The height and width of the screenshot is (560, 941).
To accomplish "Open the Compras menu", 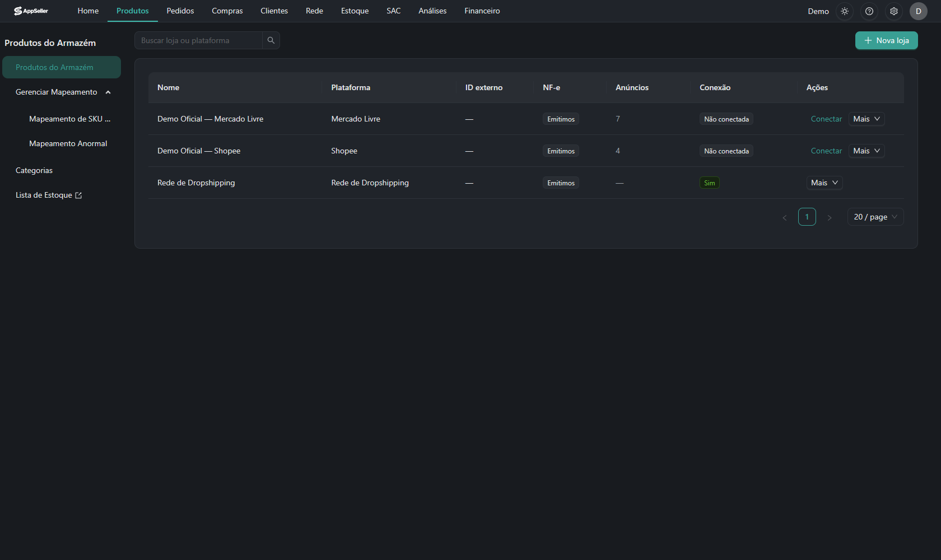I will (x=227, y=11).
